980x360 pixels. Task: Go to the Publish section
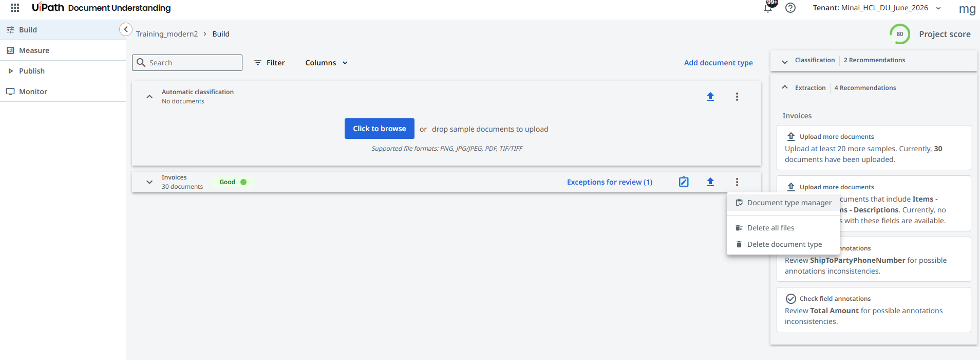point(63,71)
